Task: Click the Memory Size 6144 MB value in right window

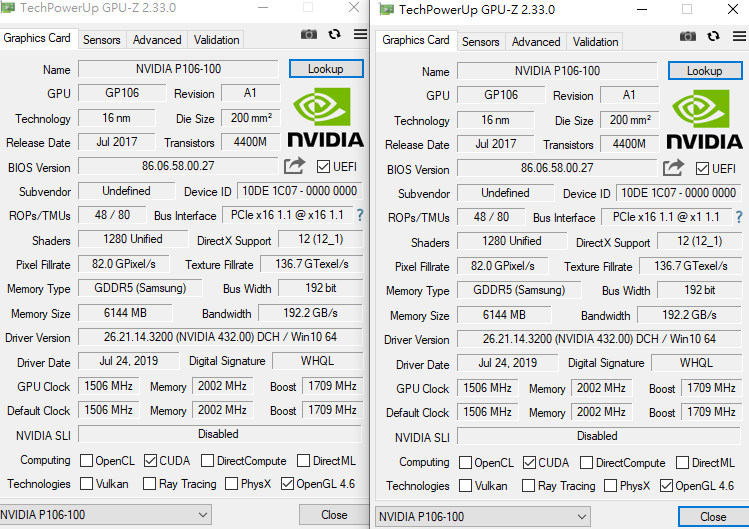Action: 504,315
